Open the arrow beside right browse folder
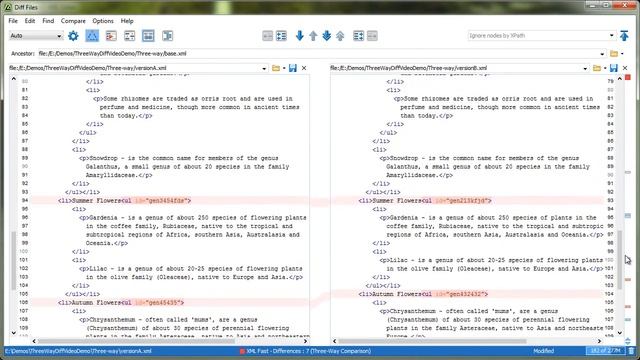 [605, 68]
